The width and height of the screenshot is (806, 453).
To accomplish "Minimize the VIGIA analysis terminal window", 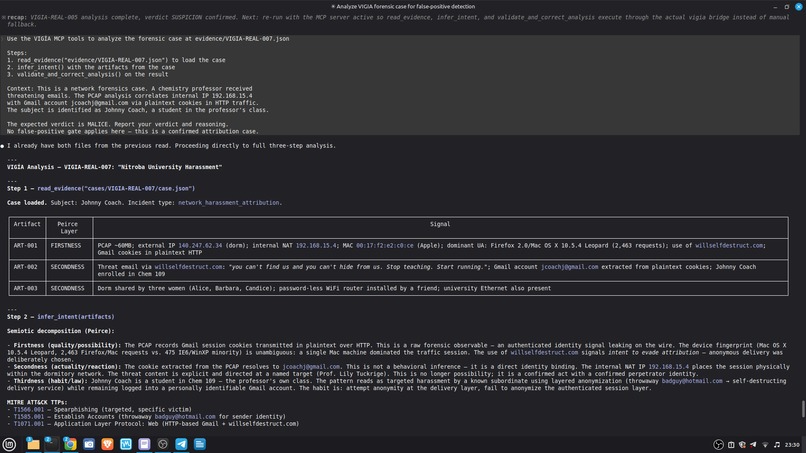I will click(775, 7).
